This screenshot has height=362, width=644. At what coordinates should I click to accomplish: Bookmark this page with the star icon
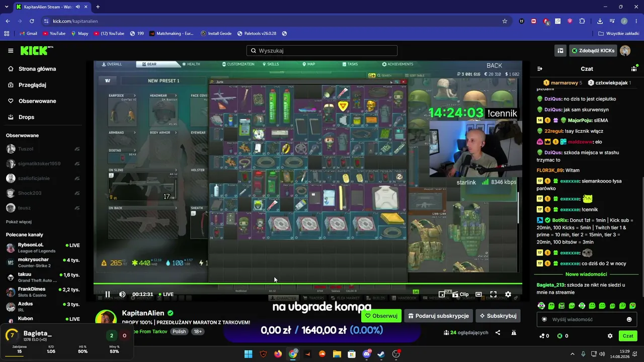click(505, 21)
